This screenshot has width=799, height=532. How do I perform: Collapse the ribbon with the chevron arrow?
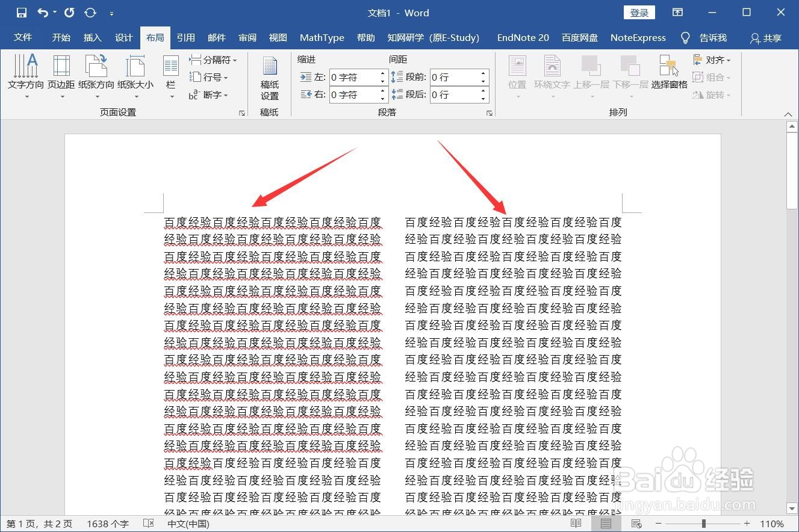pyautogui.click(x=788, y=114)
